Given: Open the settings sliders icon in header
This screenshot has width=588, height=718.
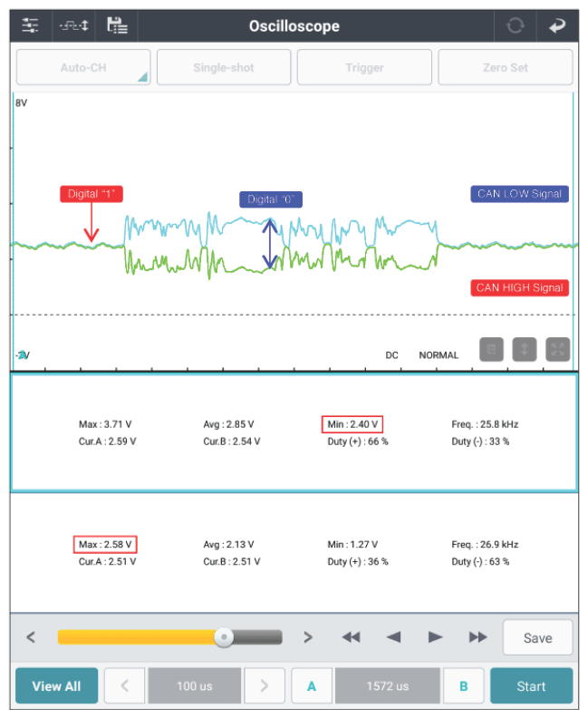Looking at the screenshot, I should coord(30,25).
